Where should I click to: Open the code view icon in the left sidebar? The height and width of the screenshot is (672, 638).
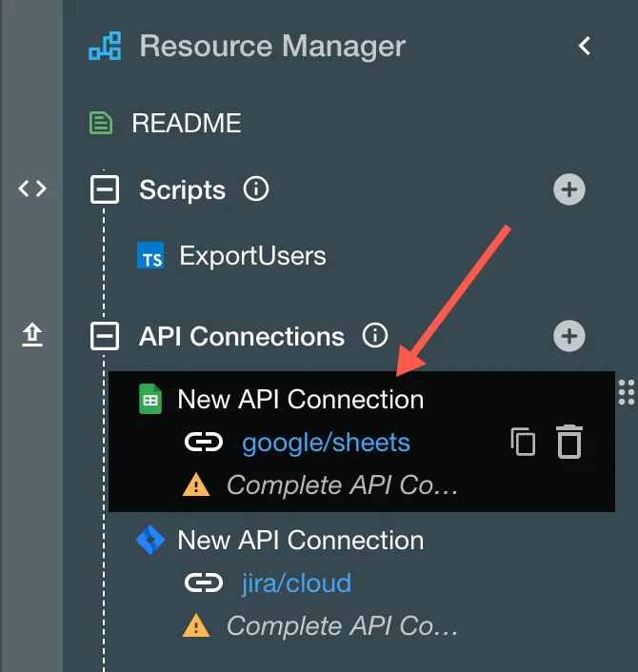click(x=32, y=188)
